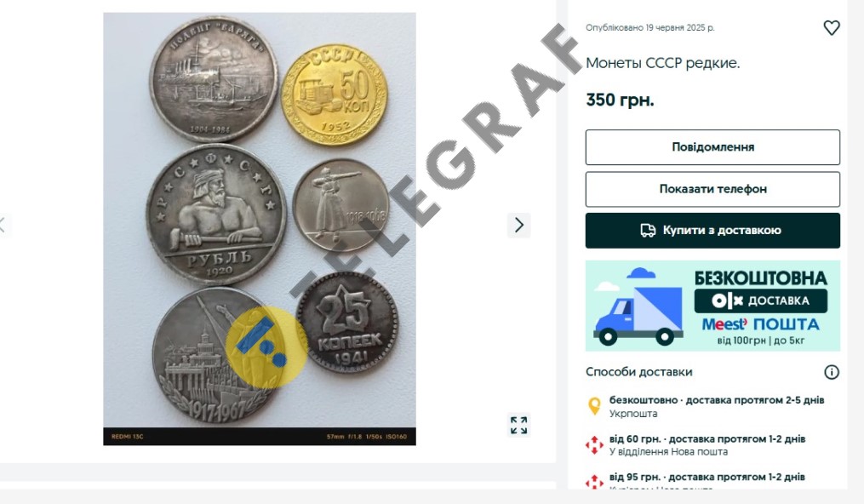
Task: Click the 350 грн. price
Action: [620, 100]
